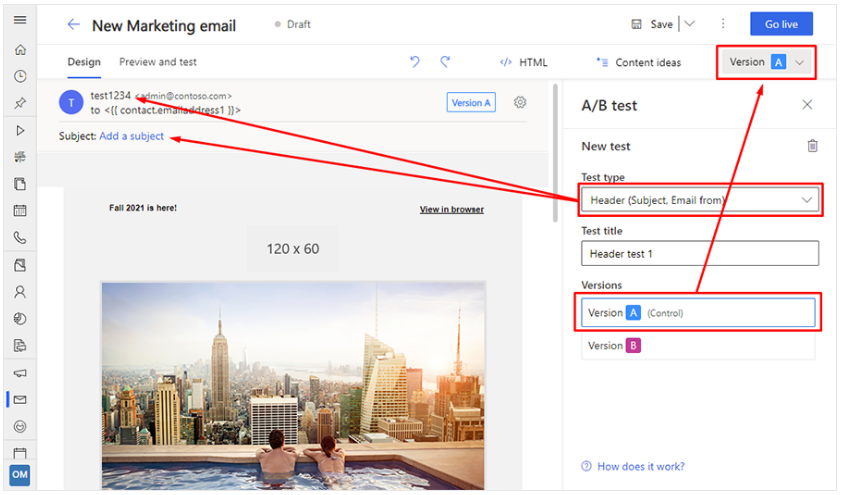Open the pie chart globe icon in sidebar
Image resolution: width=841 pixels, height=495 pixels.
(20, 319)
